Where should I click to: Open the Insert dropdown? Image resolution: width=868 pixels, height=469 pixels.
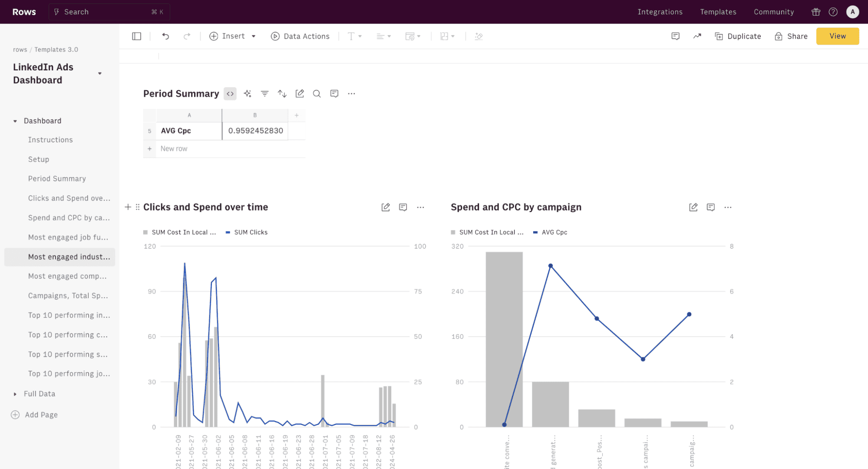click(232, 36)
